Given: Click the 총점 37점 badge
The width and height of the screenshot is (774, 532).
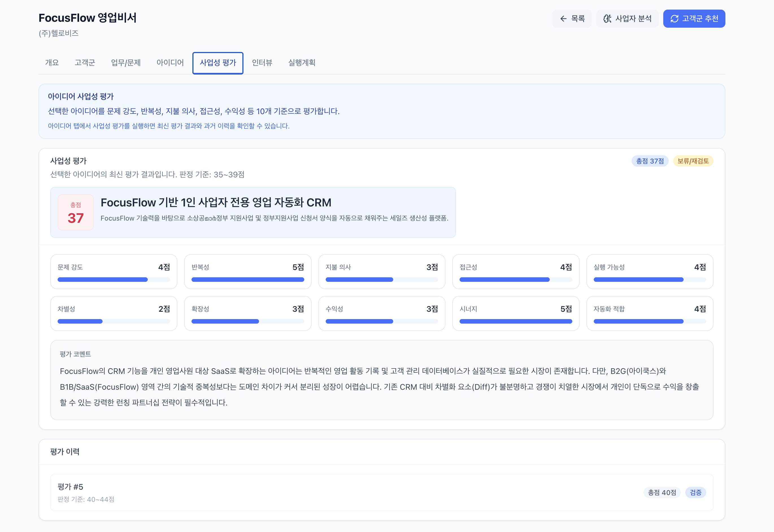Looking at the screenshot, I should [650, 161].
